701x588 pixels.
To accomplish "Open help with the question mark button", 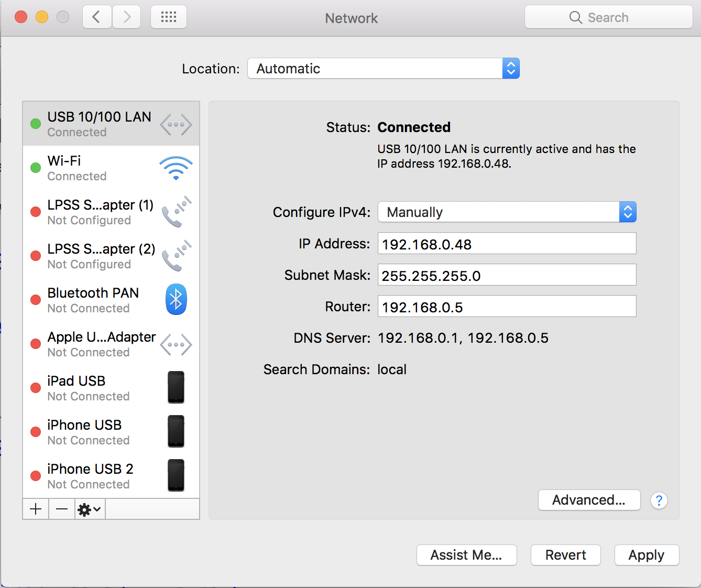I will tap(659, 500).
